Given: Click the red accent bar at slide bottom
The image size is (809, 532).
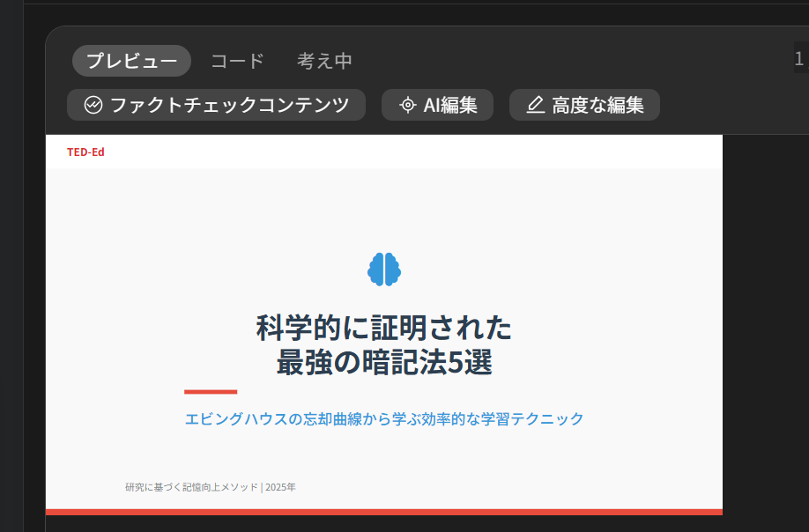Looking at the screenshot, I should (x=384, y=510).
